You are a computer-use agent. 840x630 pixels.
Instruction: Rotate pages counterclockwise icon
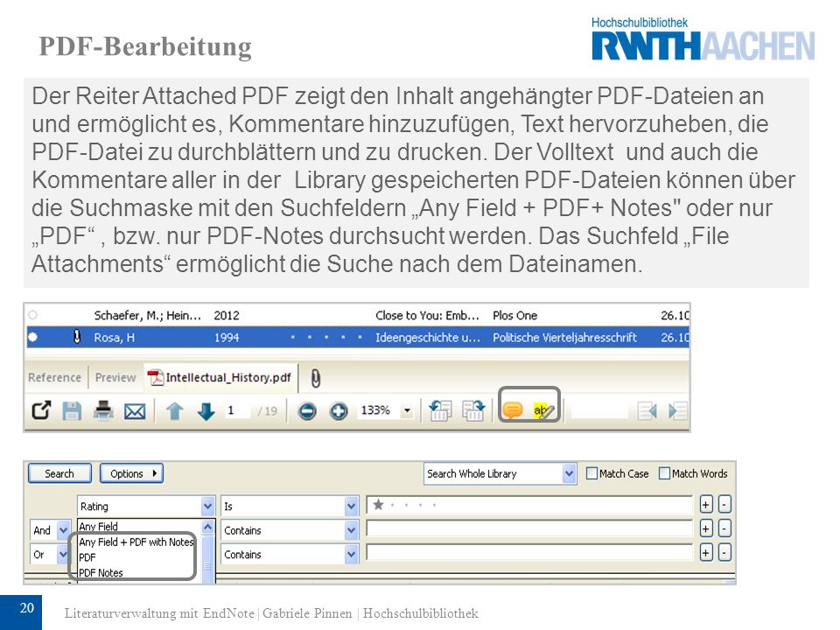click(x=440, y=411)
